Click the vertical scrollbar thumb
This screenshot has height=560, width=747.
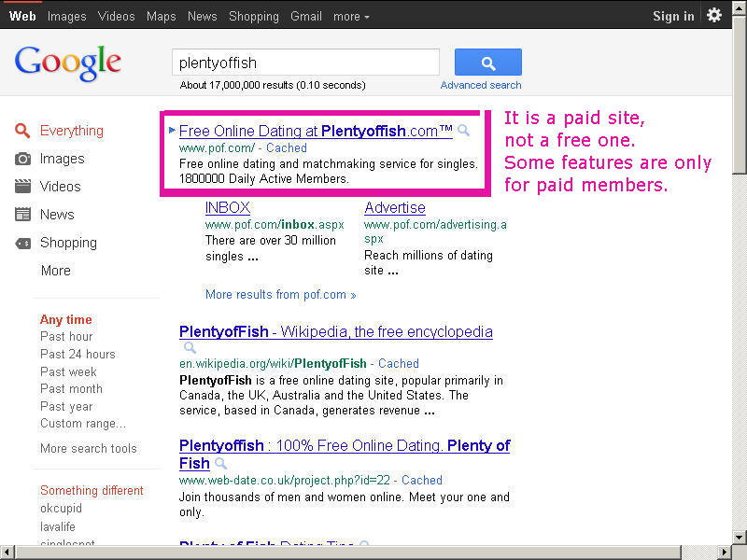pyautogui.click(x=740, y=95)
